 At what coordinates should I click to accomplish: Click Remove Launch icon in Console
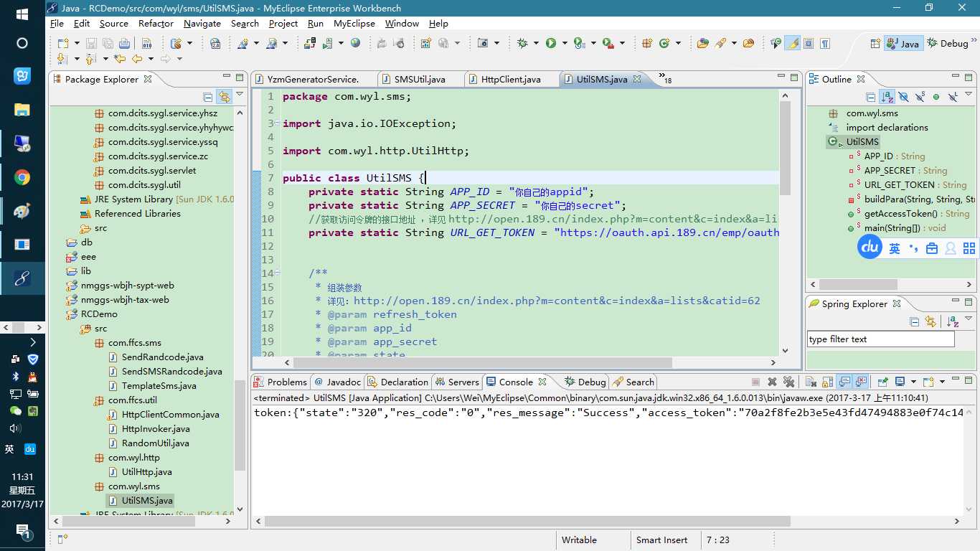[x=772, y=382]
